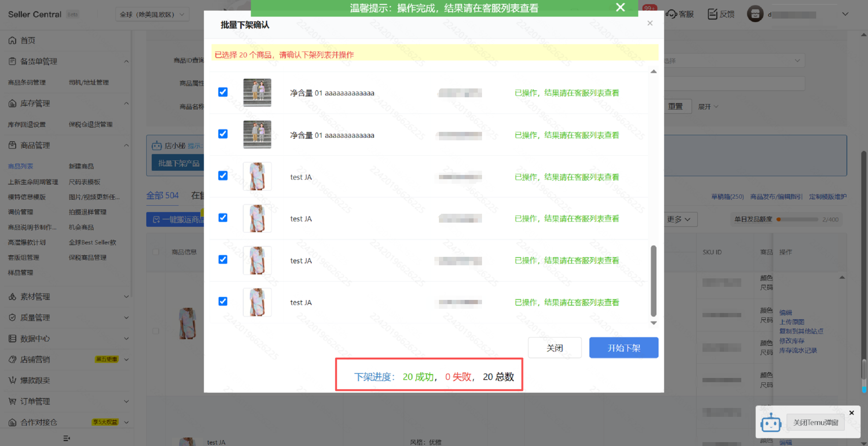
Task: Click the dialog list vertical scrollbar thumb
Action: [x=653, y=281]
